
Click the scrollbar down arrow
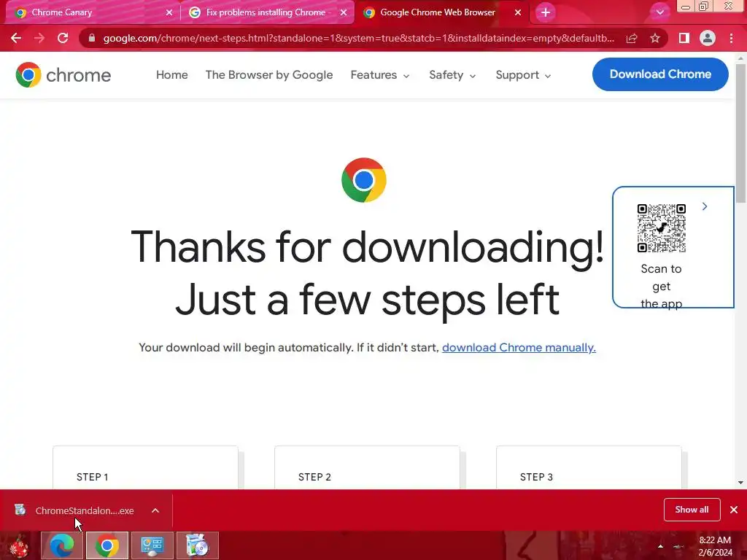pos(740,483)
